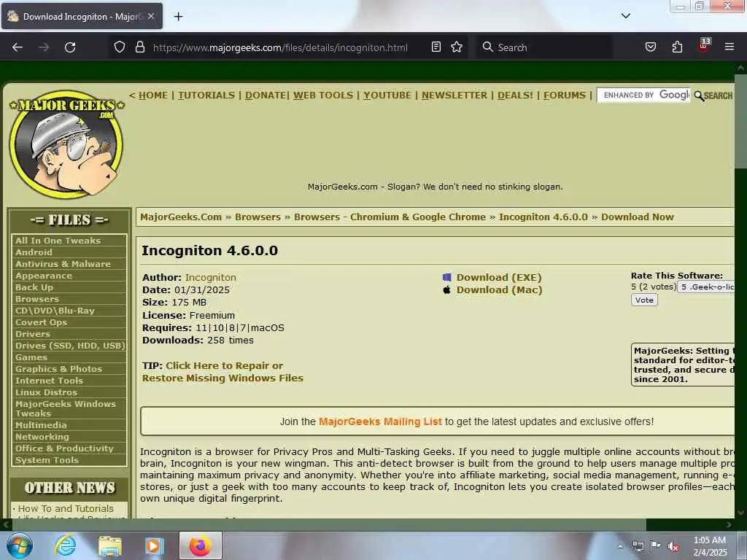Open the Incogniton author link
The width and height of the screenshot is (747, 560).
211,277
